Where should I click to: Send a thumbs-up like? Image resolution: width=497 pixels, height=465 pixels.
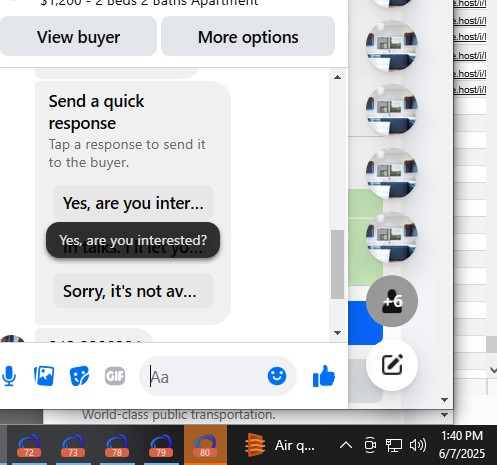coord(324,376)
